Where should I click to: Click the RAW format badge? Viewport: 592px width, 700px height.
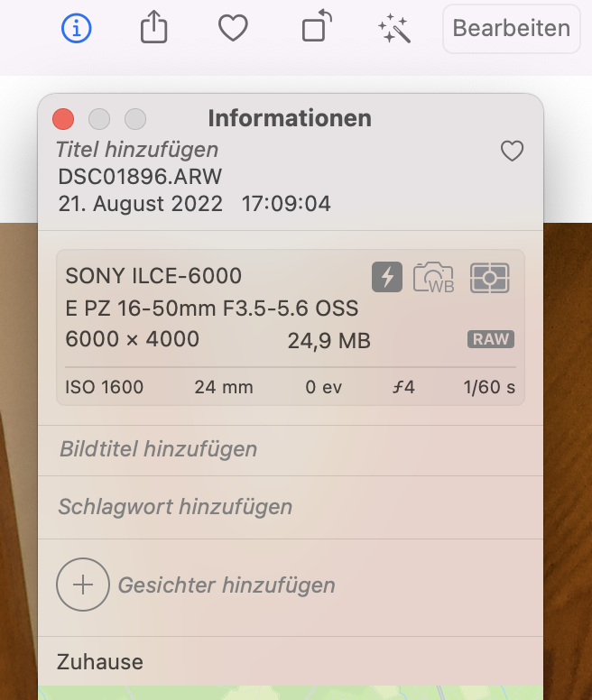(490, 339)
